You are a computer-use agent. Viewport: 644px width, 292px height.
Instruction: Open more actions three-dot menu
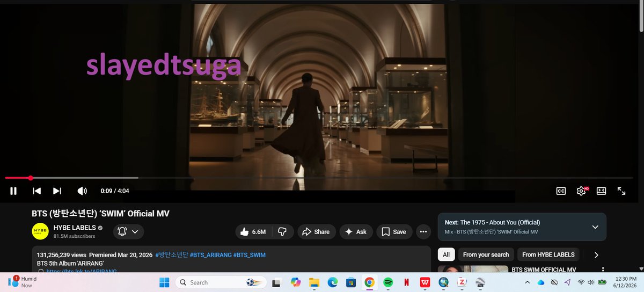[423, 231]
